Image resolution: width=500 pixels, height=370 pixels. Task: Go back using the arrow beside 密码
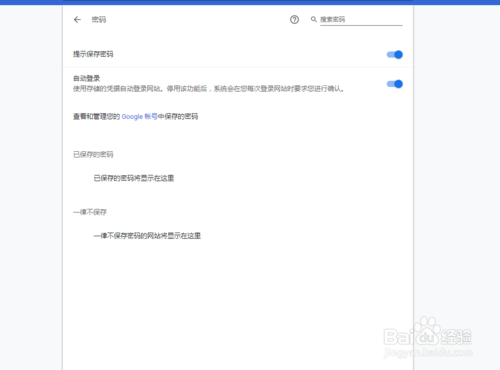77,20
